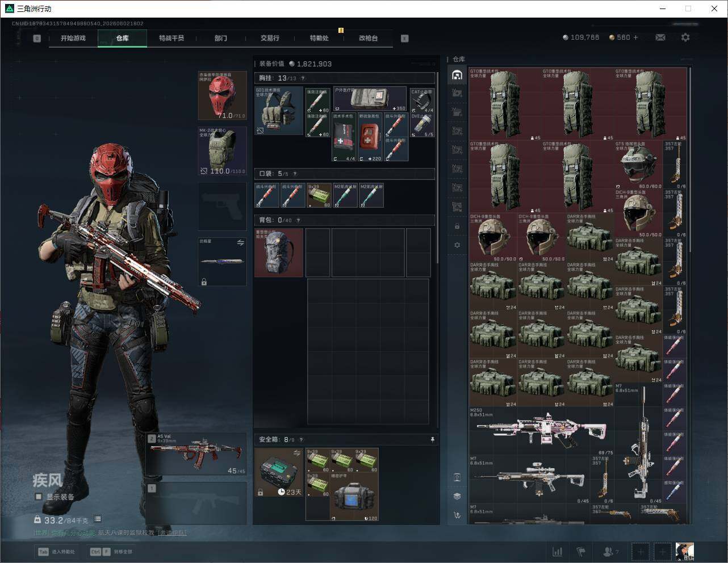
Task: Open the settings gear in top bar
Action: pyautogui.click(x=685, y=37)
